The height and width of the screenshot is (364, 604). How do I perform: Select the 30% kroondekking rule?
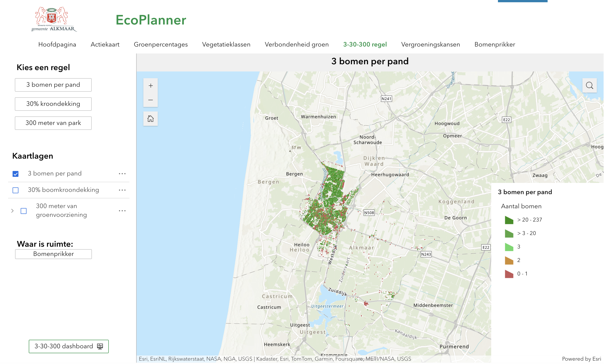pyautogui.click(x=53, y=104)
